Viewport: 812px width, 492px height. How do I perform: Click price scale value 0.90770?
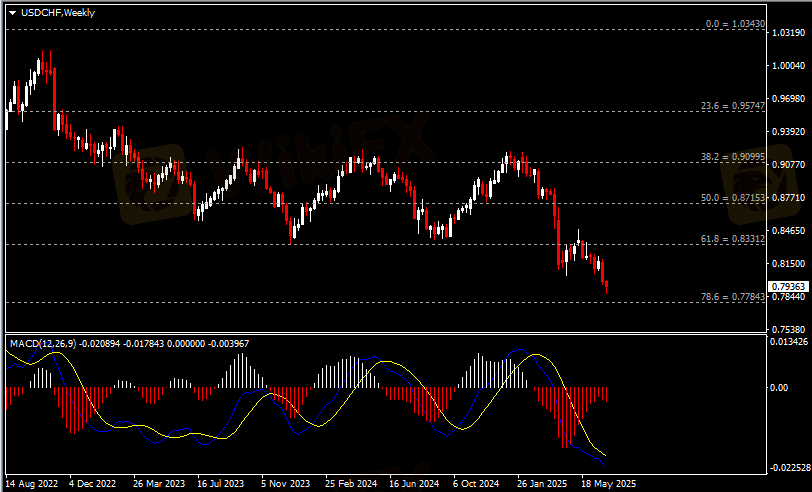click(788, 165)
